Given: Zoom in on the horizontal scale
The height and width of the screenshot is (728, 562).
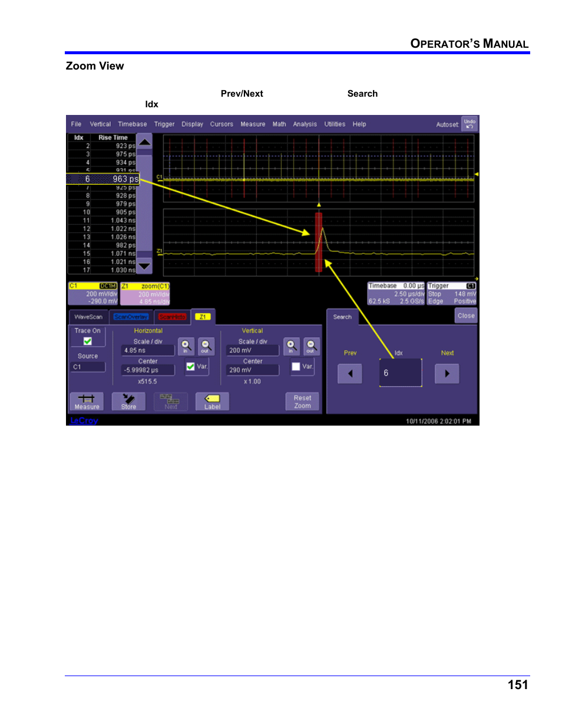Looking at the screenshot, I should pyautogui.click(x=186, y=346).
